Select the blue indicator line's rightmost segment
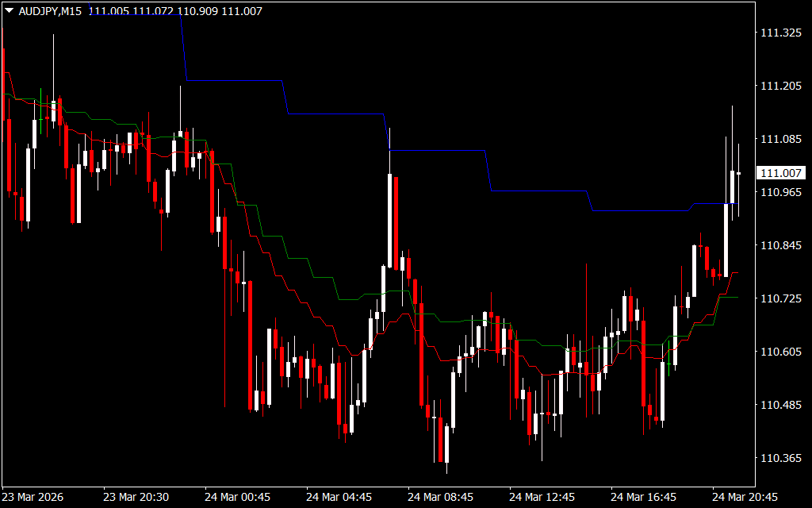Screen dimensions: 812x508 point(715,204)
